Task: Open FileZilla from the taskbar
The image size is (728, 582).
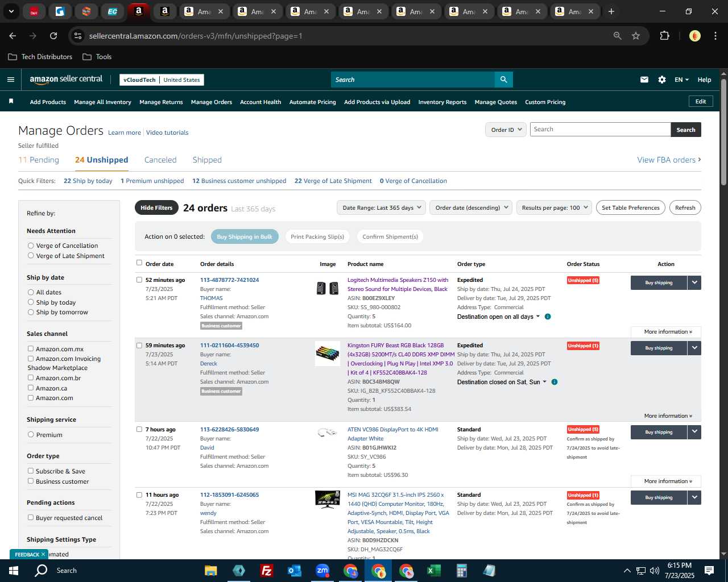Action: tap(266, 571)
